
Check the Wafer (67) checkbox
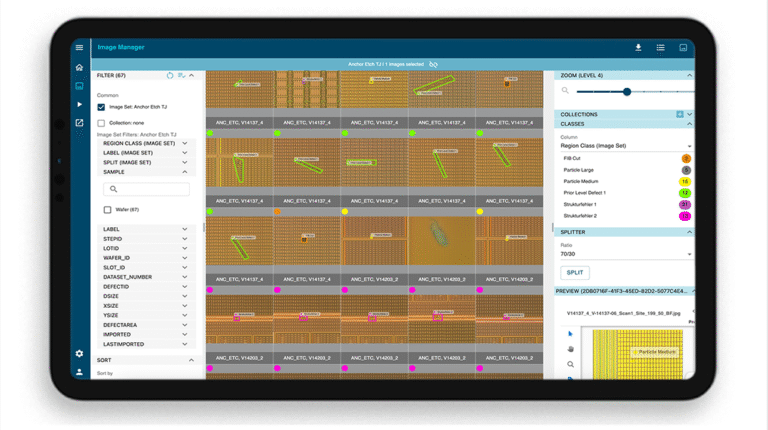(x=108, y=210)
